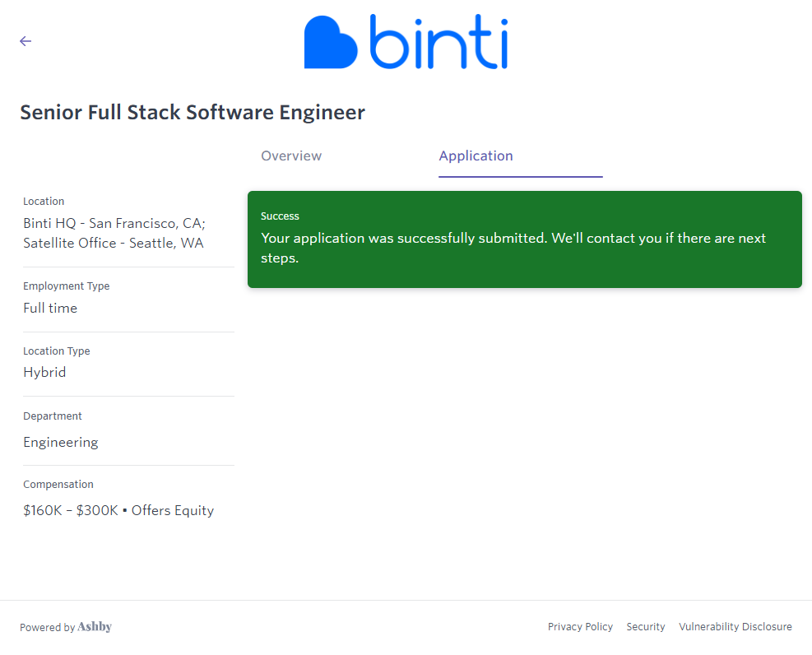Click the Employment Type label
812x655 pixels.
pos(66,286)
